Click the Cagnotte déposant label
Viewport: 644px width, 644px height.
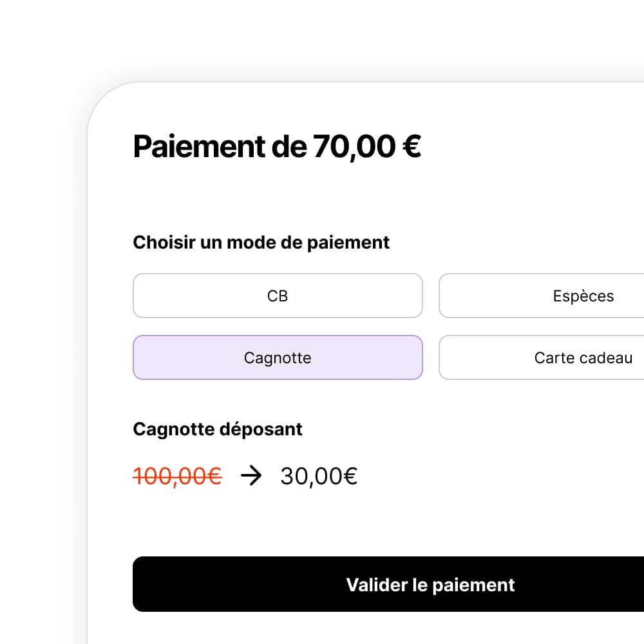pyautogui.click(x=217, y=429)
